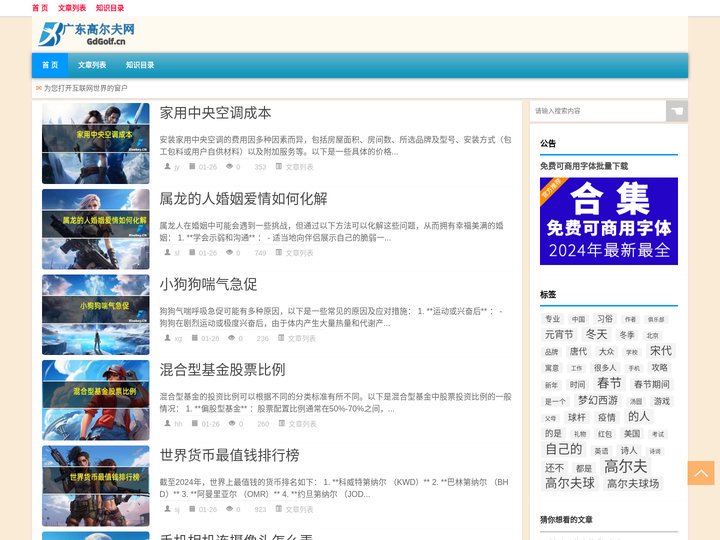Select the 高尔夫球场 tag

coord(633,484)
